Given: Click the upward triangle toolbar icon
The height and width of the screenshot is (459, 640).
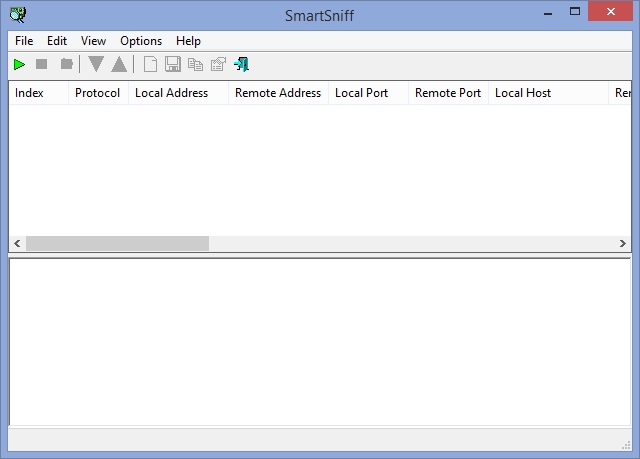Looking at the screenshot, I should click(x=119, y=65).
